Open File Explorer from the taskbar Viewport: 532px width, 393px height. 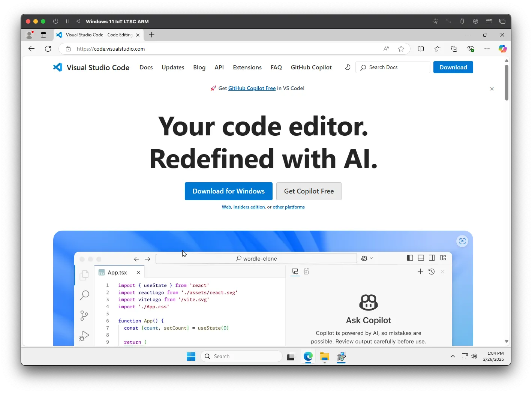pos(324,357)
